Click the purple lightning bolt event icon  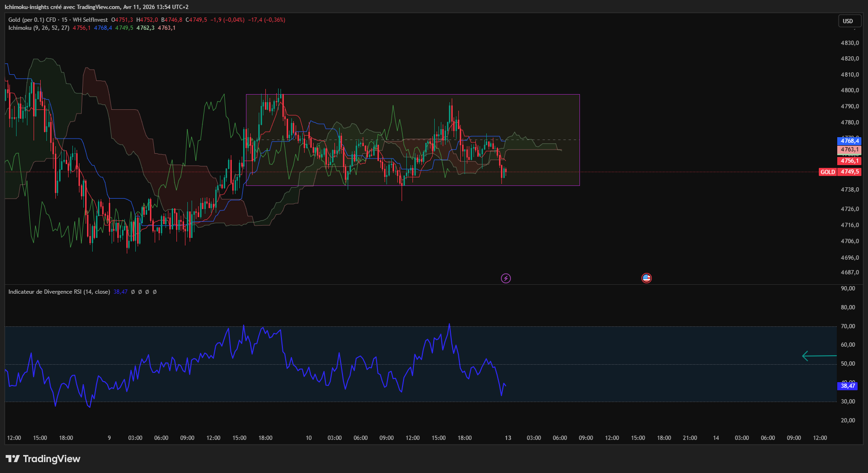click(x=506, y=278)
